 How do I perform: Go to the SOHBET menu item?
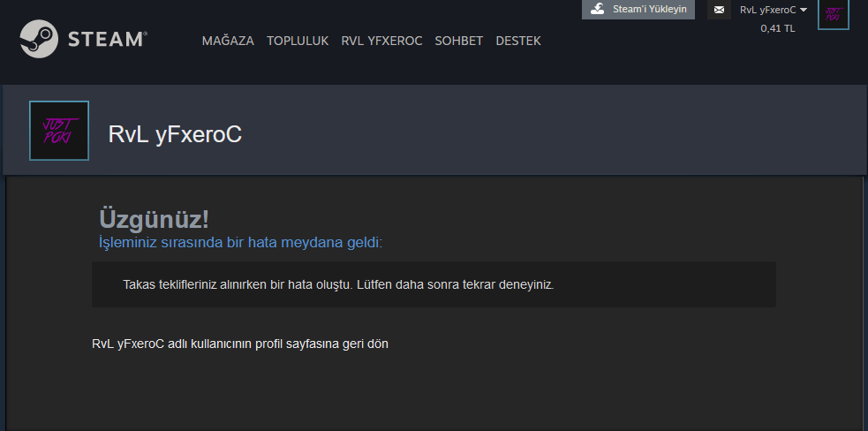pyautogui.click(x=459, y=41)
